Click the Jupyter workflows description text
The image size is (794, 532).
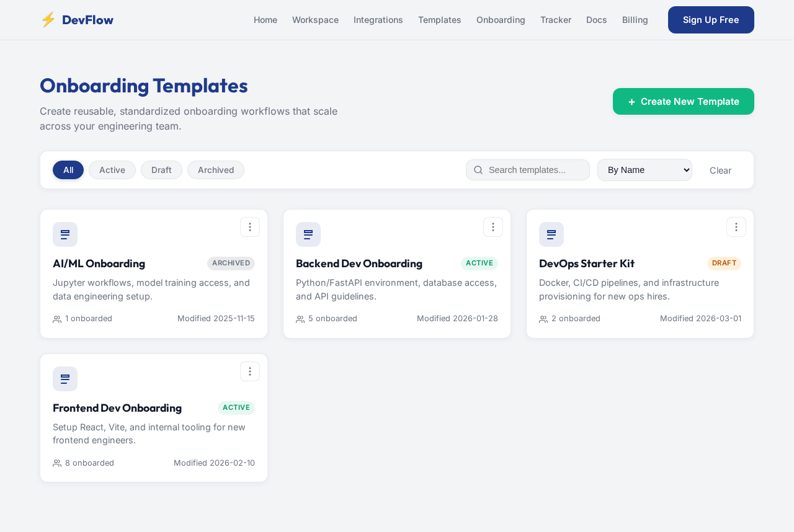(151, 290)
